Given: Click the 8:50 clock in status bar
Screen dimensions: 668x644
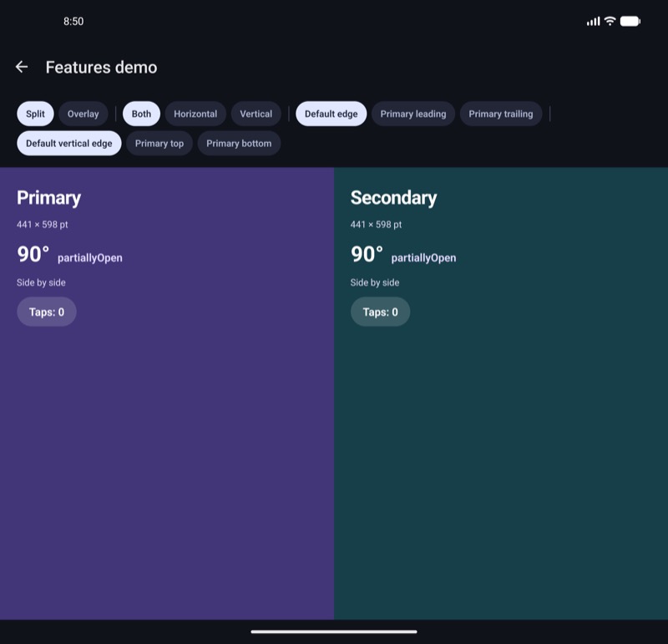Looking at the screenshot, I should point(73,22).
